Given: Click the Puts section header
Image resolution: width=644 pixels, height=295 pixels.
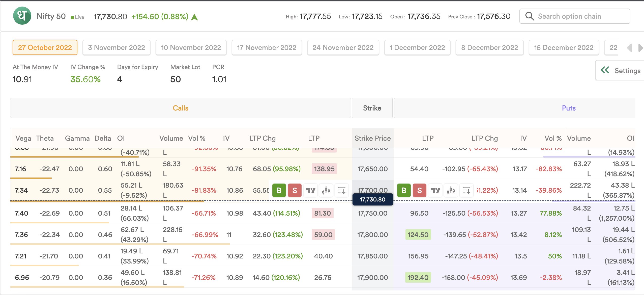Looking at the screenshot, I should 569,108.
